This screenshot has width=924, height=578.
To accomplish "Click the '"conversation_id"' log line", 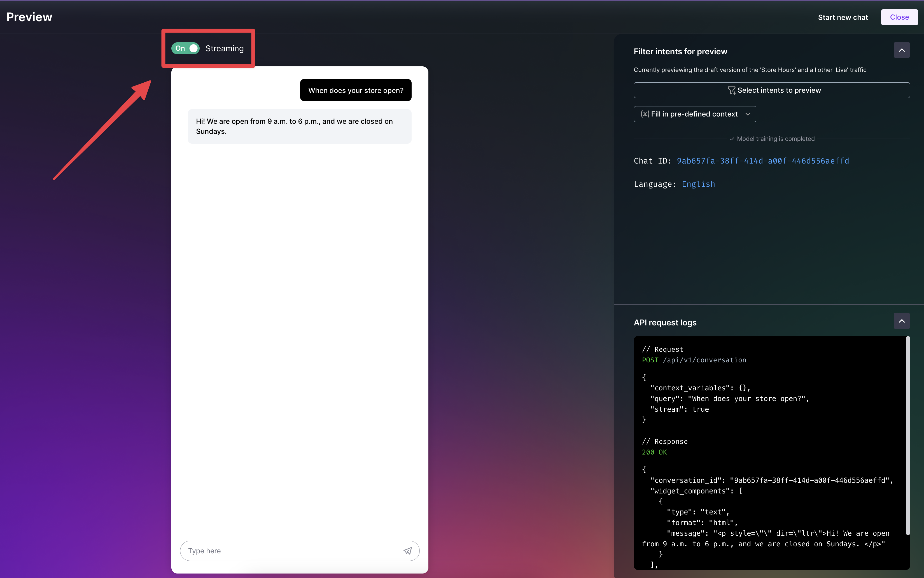I will point(771,480).
